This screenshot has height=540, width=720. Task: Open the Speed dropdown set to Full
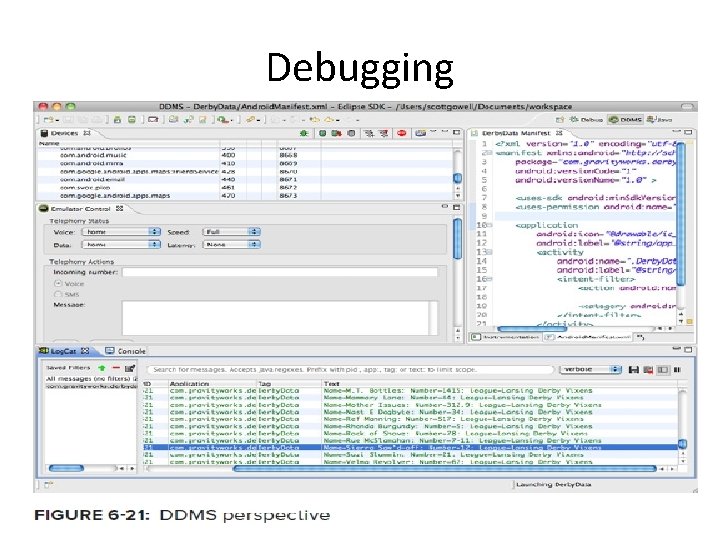pos(231,232)
